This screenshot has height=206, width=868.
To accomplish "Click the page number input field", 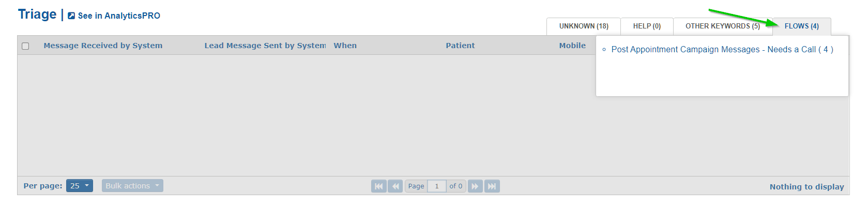I will (x=437, y=186).
